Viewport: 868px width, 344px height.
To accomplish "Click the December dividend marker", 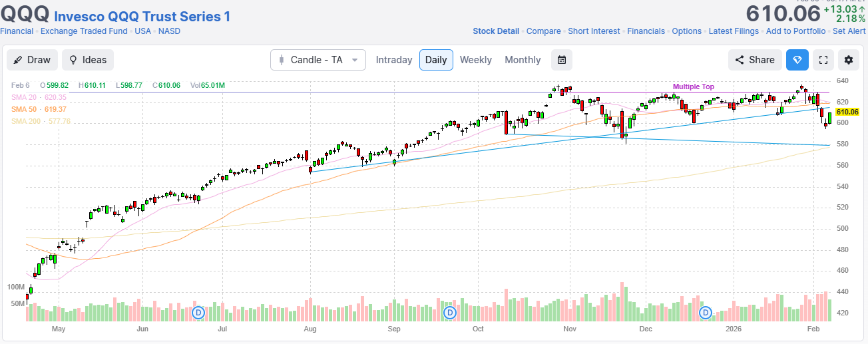I will tap(705, 312).
